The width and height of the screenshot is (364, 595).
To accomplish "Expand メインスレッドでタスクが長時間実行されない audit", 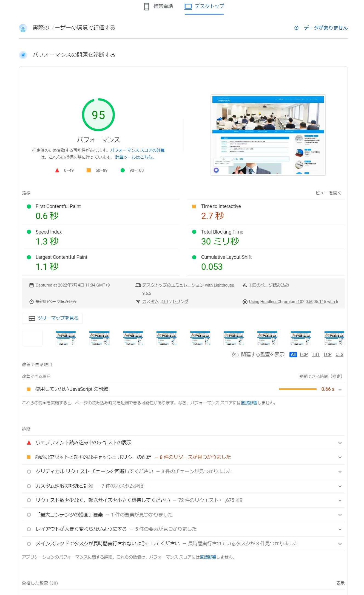I will 183,544.
